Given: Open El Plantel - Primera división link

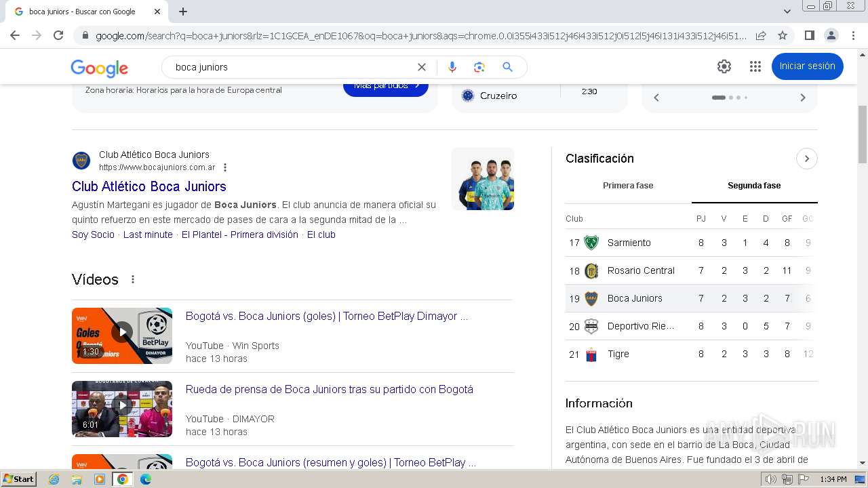Looking at the screenshot, I should point(240,235).
